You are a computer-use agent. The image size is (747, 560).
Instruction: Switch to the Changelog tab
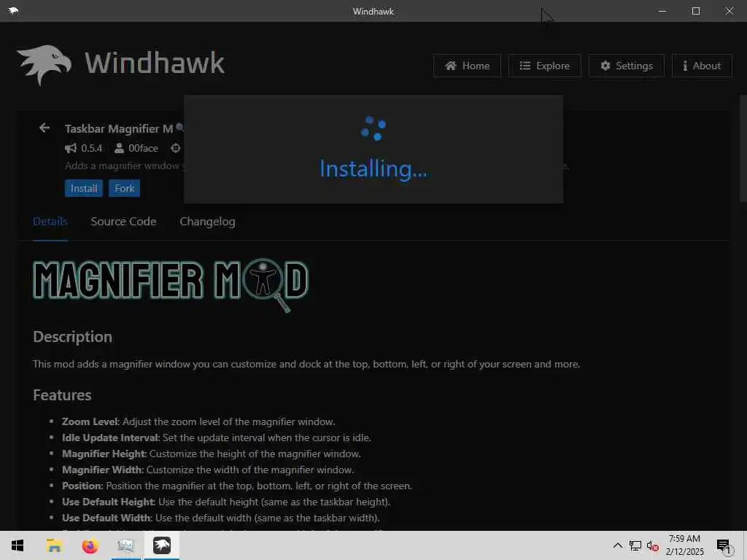pos(207,222)
